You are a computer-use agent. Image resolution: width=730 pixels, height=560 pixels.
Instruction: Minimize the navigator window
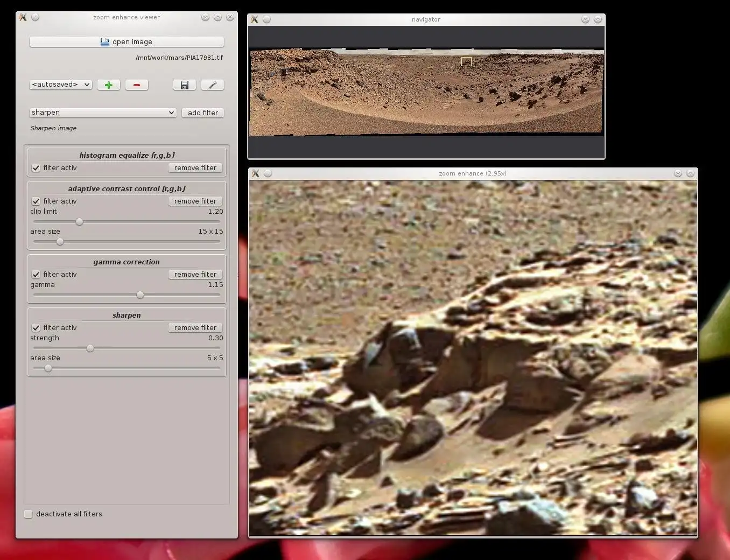coord(585,19)
